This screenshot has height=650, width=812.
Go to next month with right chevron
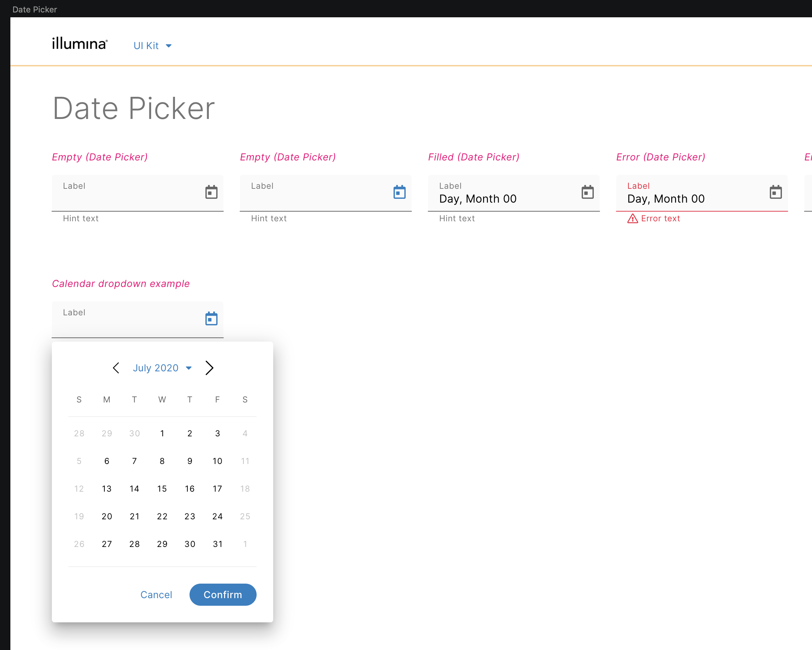coord(210,368)
